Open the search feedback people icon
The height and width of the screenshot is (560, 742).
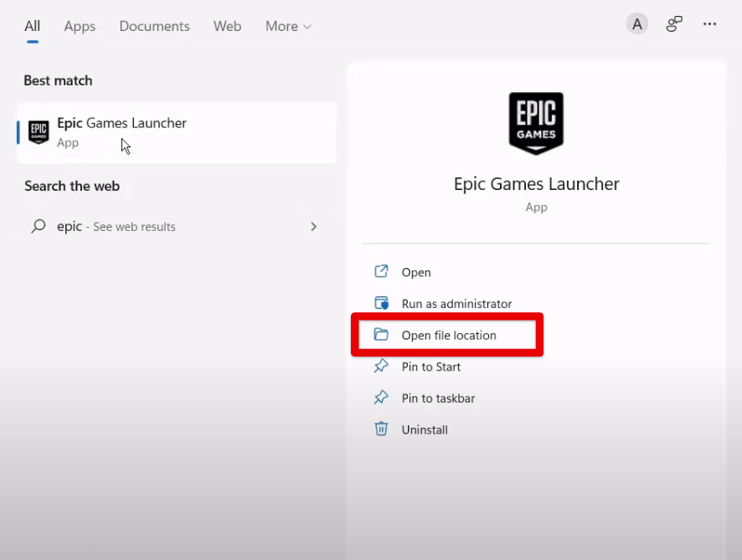tap(674, 24)
